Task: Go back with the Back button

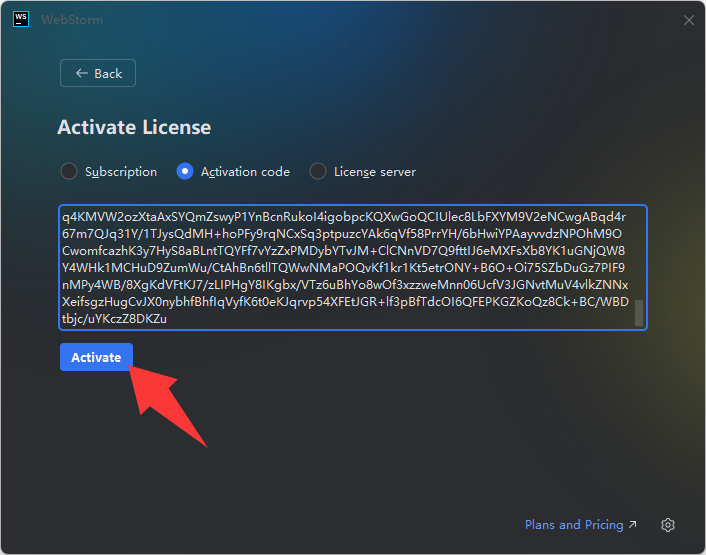Action: 98,73
